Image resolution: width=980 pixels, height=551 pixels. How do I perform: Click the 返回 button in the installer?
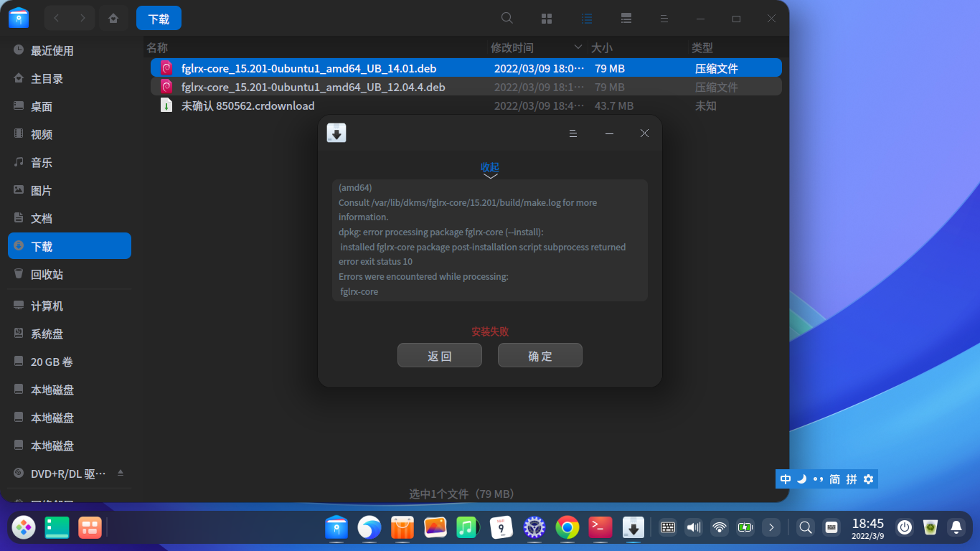(x=439, y=355)
